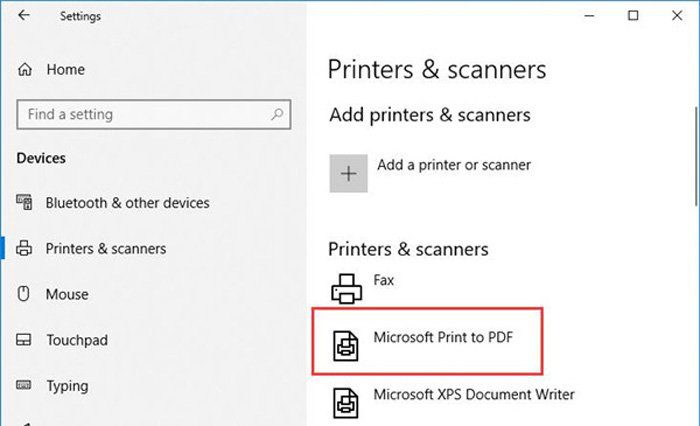The image size is (700, 426).
Task: Open Bluetooth & other devices page
Action: [127, 203]
